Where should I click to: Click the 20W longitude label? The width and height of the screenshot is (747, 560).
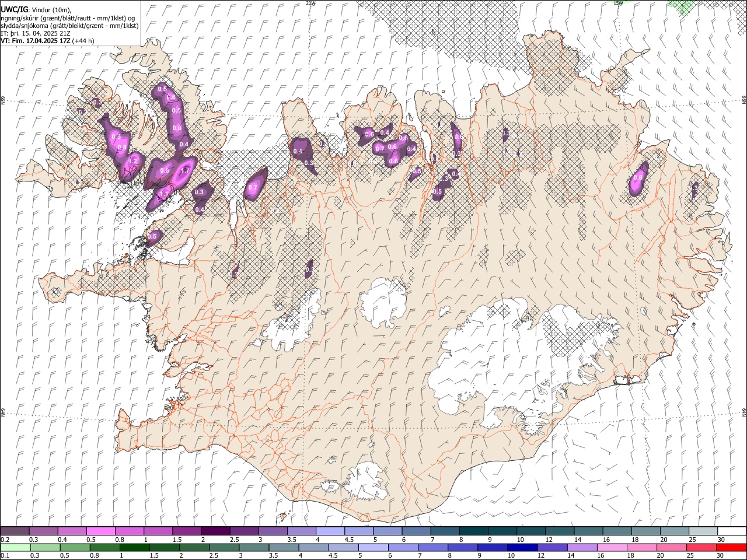pos(310,3)
